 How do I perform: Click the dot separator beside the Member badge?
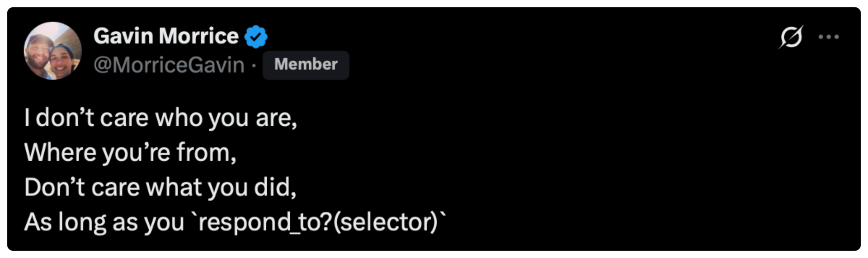coord(254,66)
